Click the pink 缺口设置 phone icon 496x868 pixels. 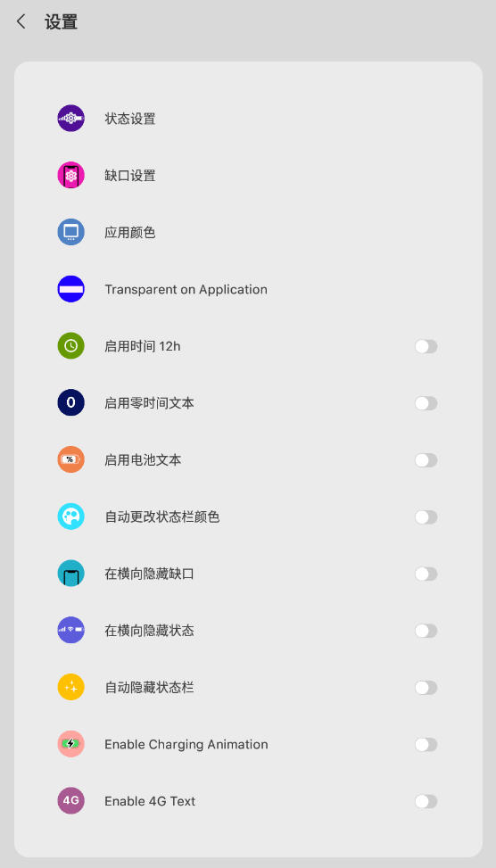pos(70,175)
